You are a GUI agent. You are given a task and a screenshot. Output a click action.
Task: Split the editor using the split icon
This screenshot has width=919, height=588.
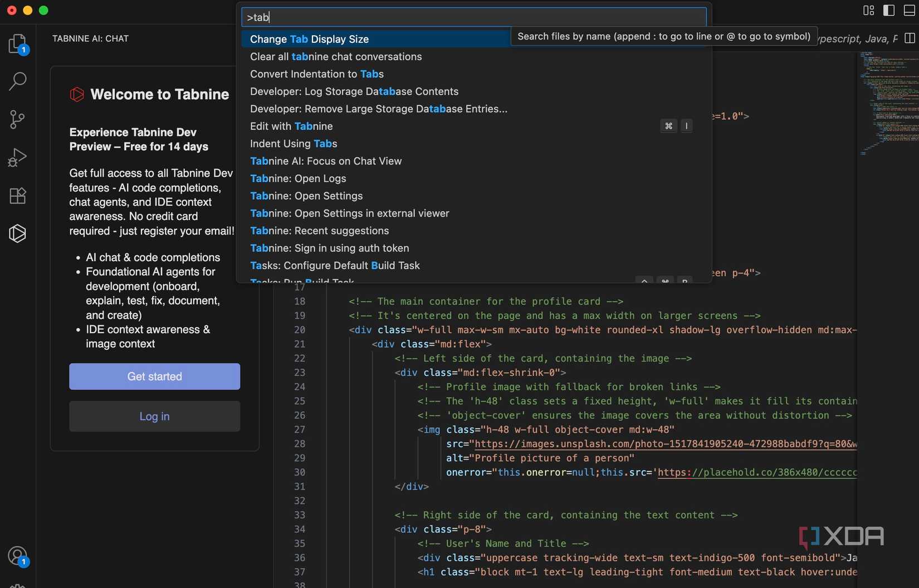pos(910,38)
